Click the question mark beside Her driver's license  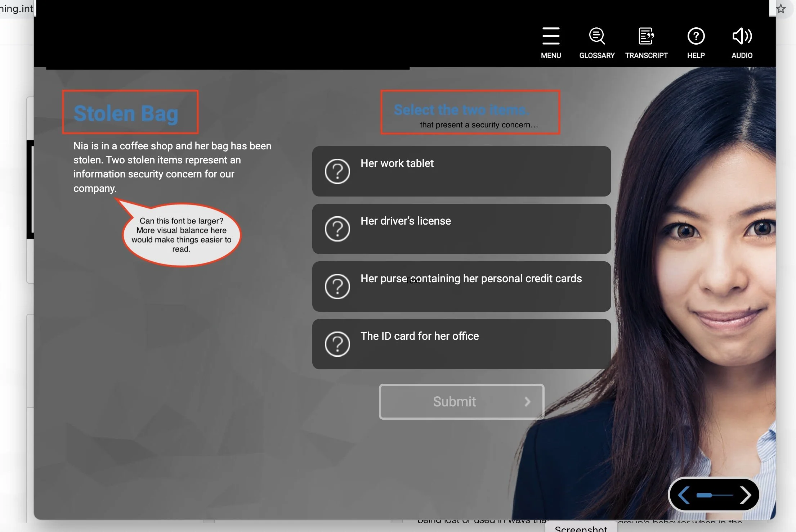(x=337, y=229)
